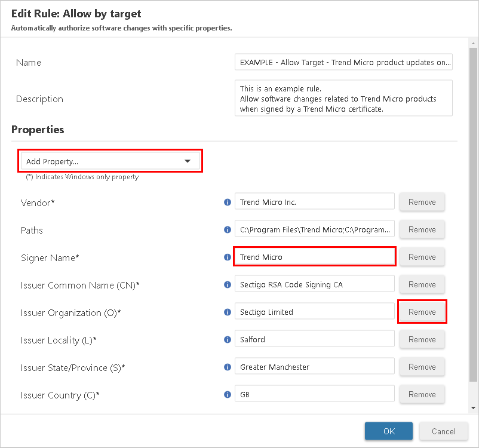
Task: Cancel editing the rule
Action: (443, 431)
